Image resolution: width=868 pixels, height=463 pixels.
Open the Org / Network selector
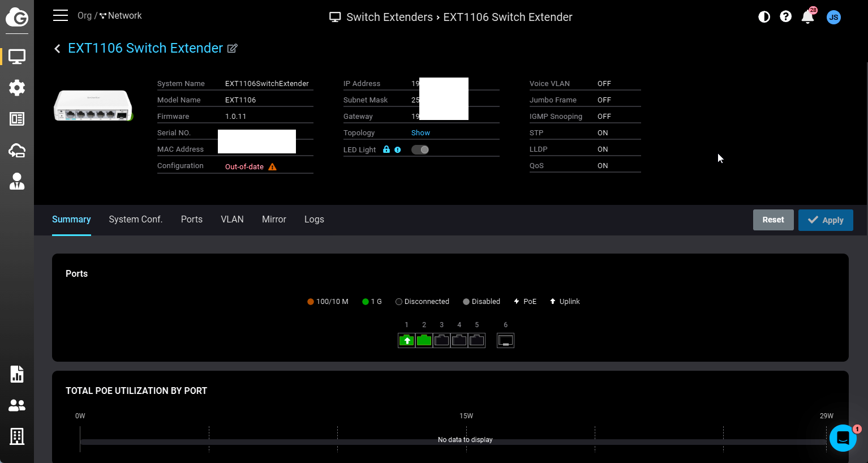point(110,16)
